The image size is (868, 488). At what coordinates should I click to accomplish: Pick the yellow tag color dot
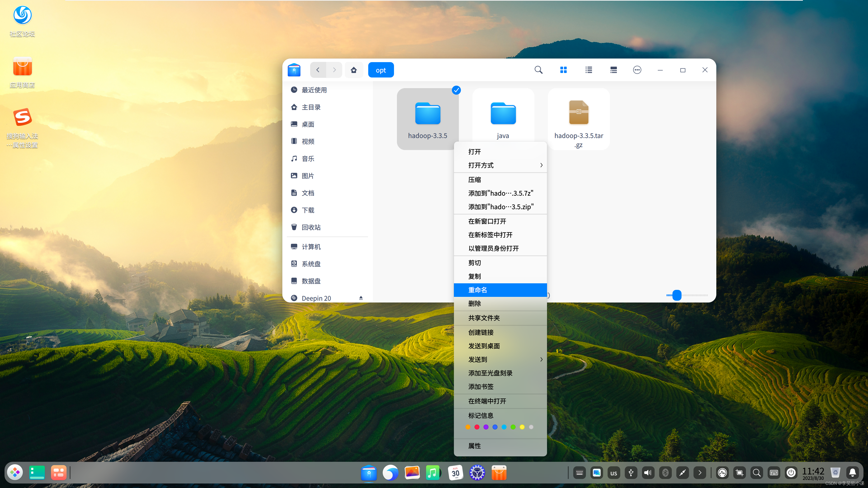click(522, 427)
